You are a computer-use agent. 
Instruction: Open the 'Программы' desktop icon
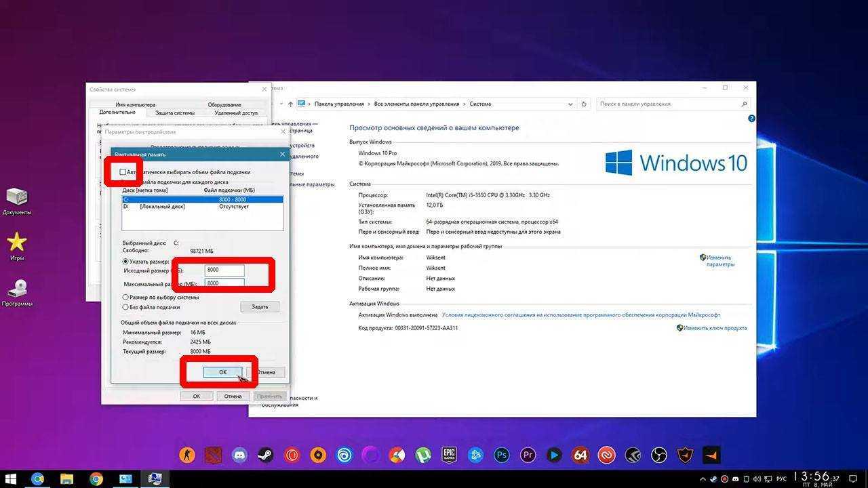(x=17, y=293)
